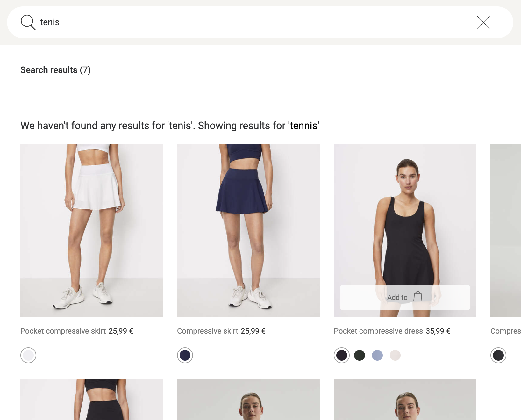This screenshot has width=521, height=420.
Task: Click the Add to bag button
Action: click(405, 298)
